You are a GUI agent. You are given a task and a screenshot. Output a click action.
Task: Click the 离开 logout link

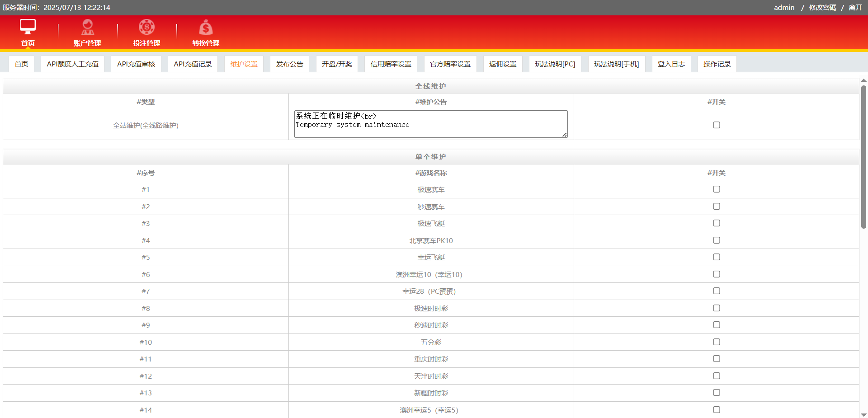click(x=855, y=8)
